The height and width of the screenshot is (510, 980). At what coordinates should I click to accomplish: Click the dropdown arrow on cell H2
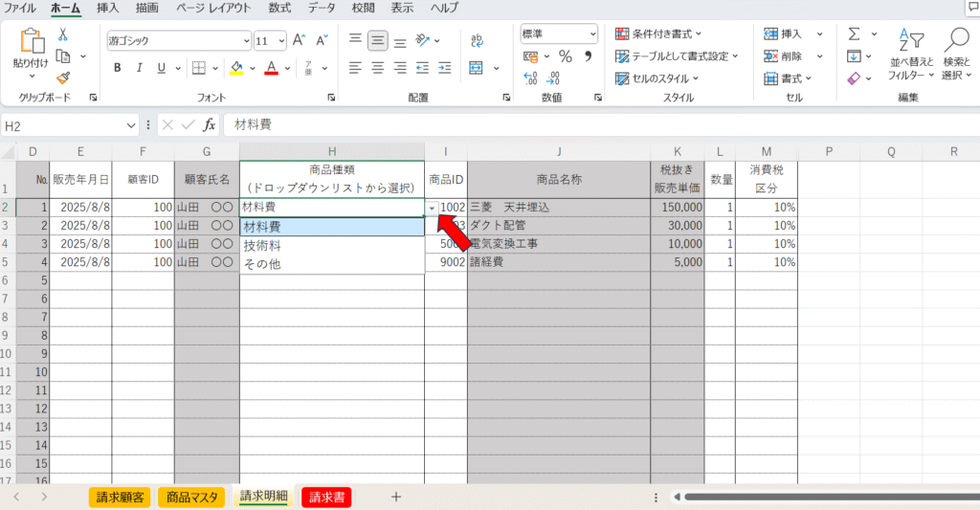pos(432,208)
